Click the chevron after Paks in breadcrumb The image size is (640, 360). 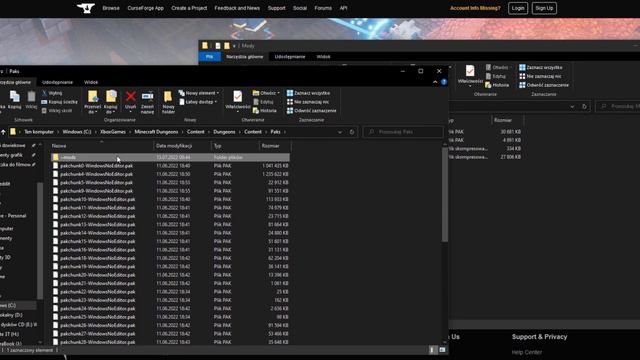click(284, 132)
